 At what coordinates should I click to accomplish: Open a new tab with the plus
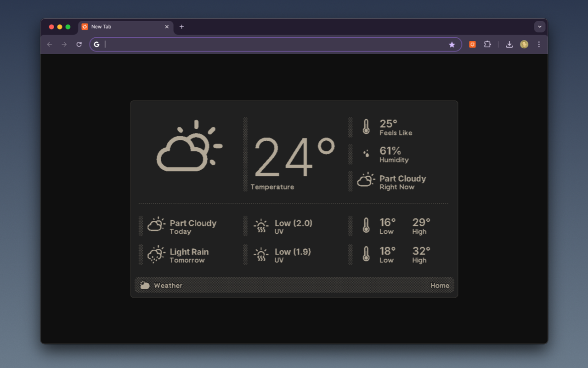click(x=181, y=27)
